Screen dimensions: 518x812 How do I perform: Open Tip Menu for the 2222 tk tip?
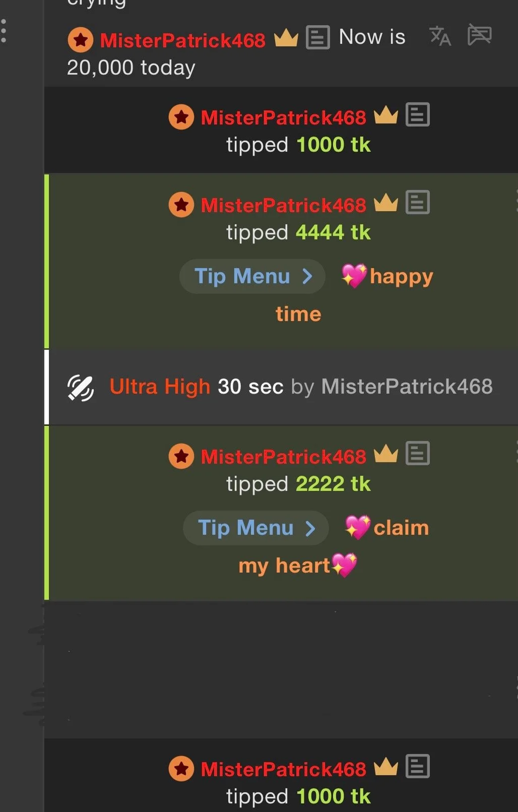256,528
